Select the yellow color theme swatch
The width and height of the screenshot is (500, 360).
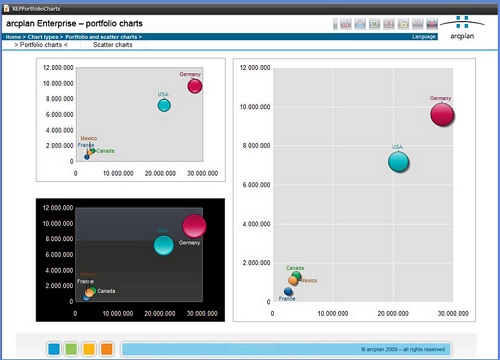pos(89,349)
